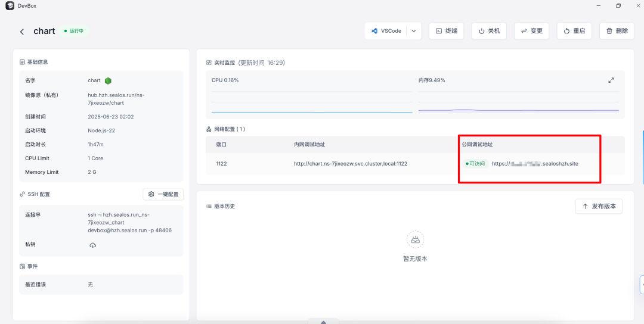Click the uptime value 1h47m
The width and height of the screenshot is (644, 324).
(x=95, y=144)
